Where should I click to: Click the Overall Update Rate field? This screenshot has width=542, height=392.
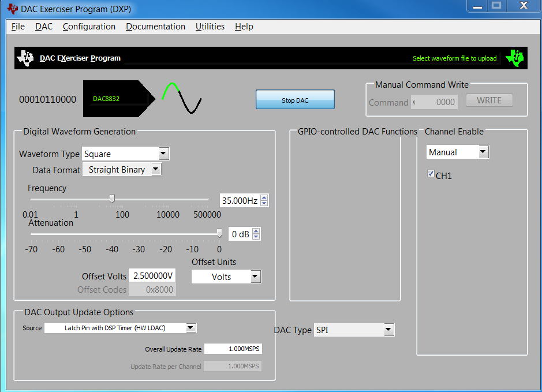tap(233, 349)
